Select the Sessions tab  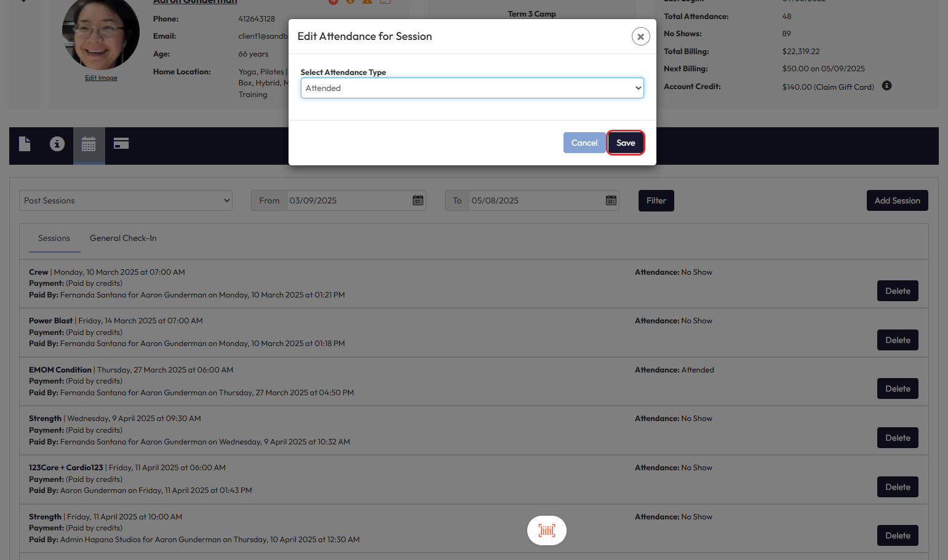pyautogui.click(x=54, y=238)
